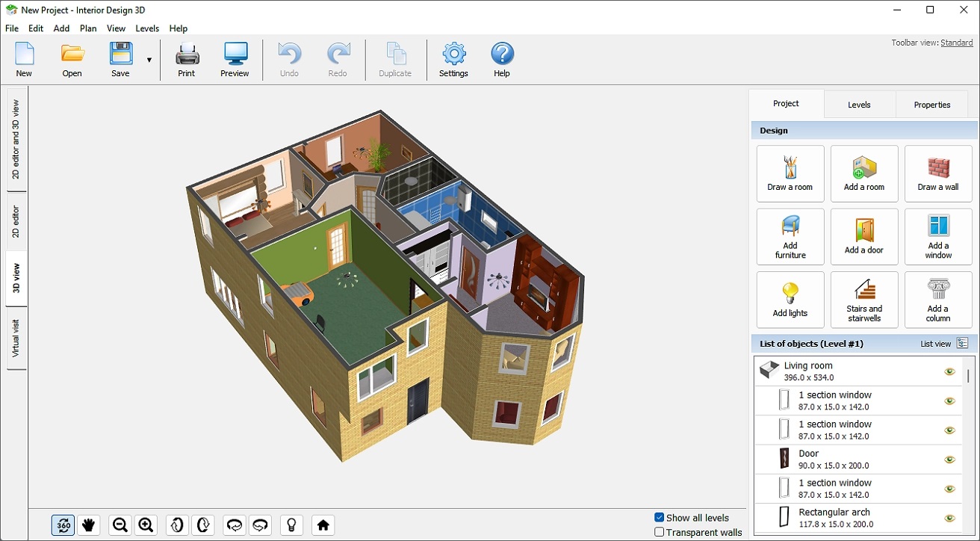Tilt the view downward
Screen dimensions: 980x541
point(202,525)
